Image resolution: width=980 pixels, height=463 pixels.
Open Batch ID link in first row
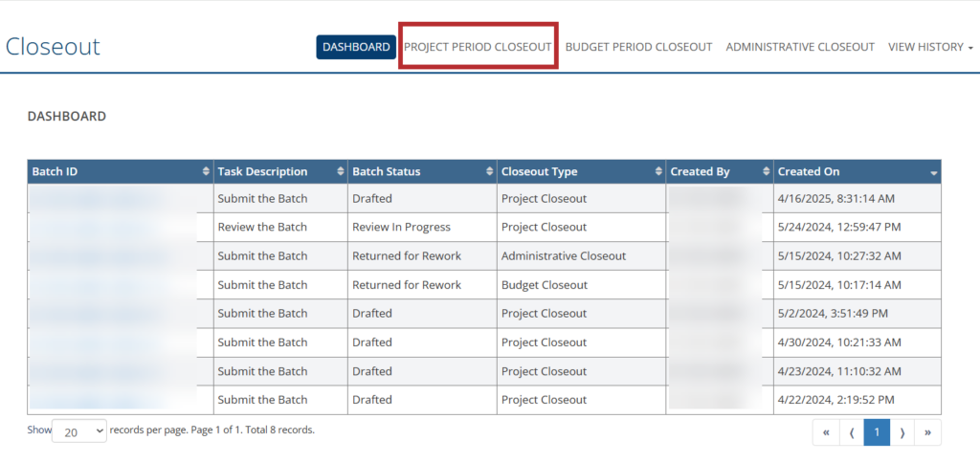(96, 199)
